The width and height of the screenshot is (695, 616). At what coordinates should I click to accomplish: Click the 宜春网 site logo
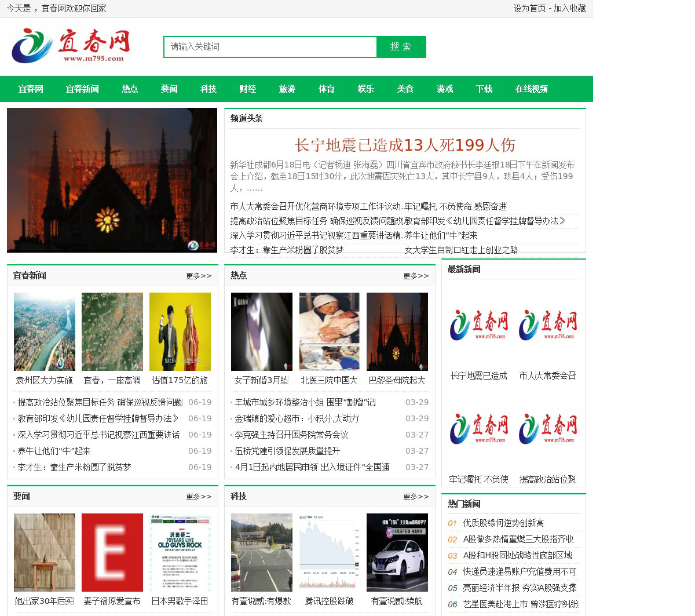point(71,46)
